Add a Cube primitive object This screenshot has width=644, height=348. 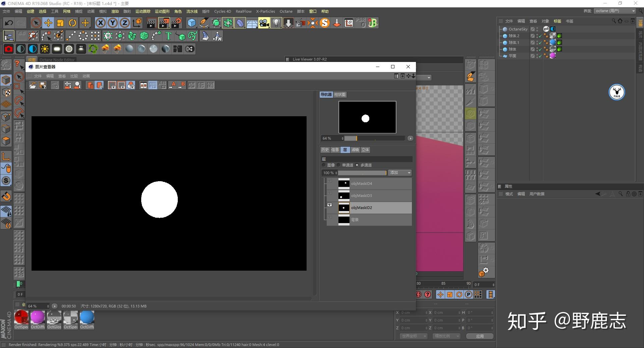[192, 23]
